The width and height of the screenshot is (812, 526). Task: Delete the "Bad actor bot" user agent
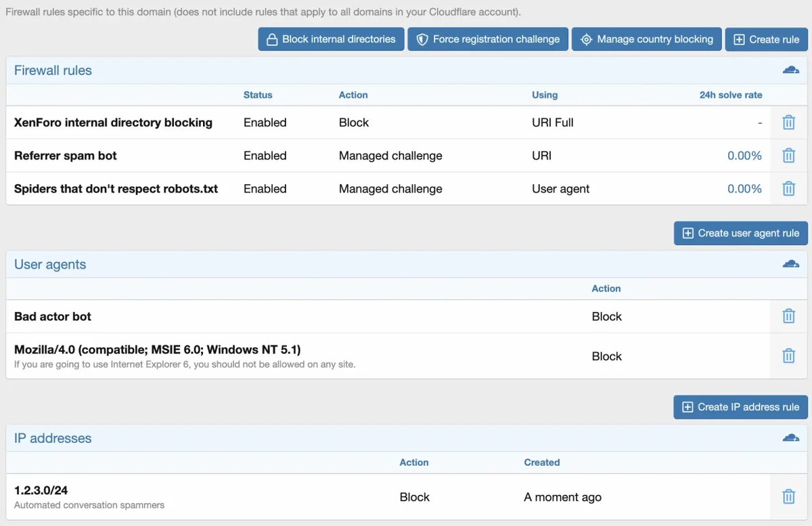click(788, 316)
